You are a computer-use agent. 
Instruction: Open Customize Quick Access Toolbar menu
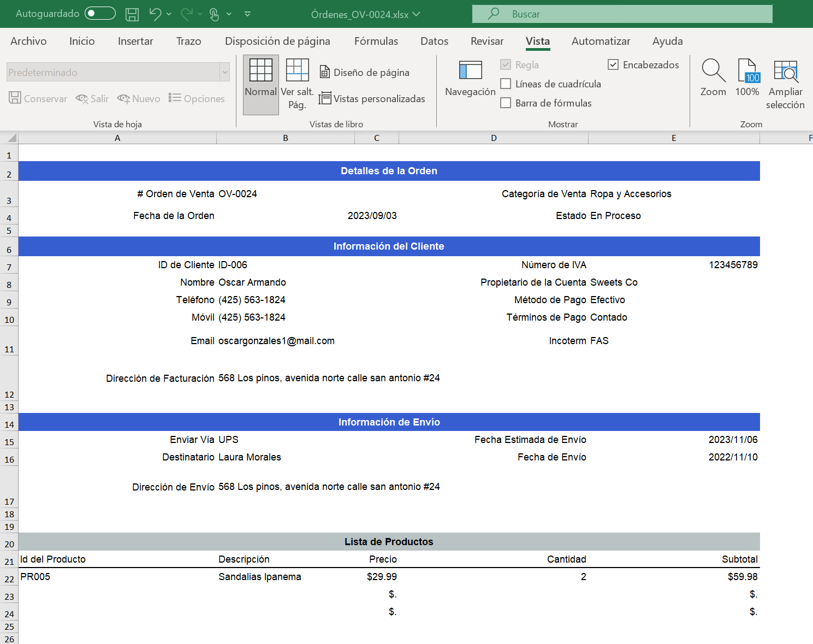coord(247,14)
